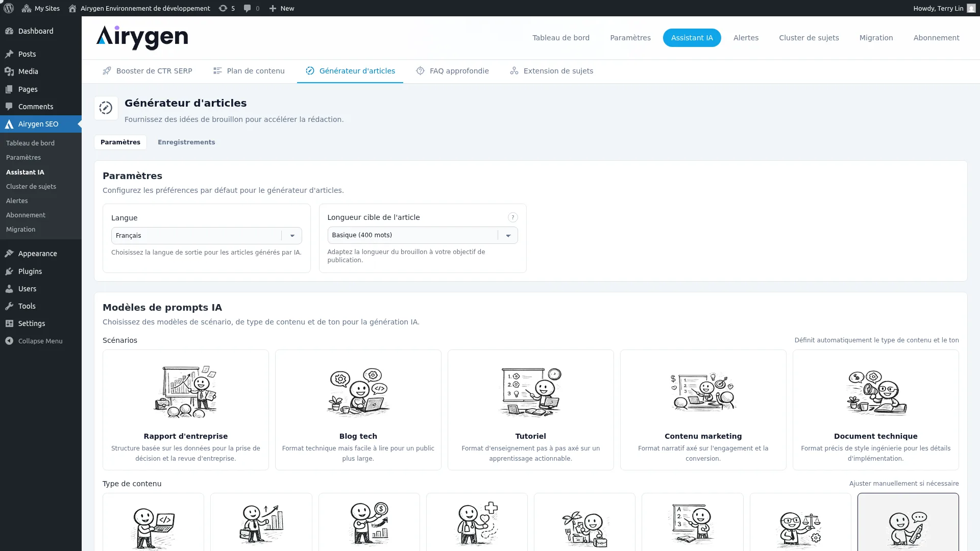Click the Settings sliders icon

[x=9, y=323]
